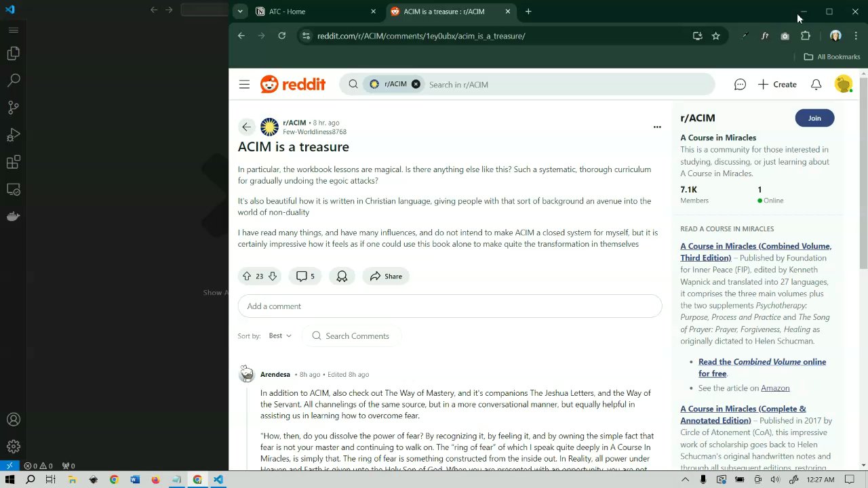Viewport: 868px width, 488px height.
Task: Reload the Reddit page
Action: [x=281, y=36]
